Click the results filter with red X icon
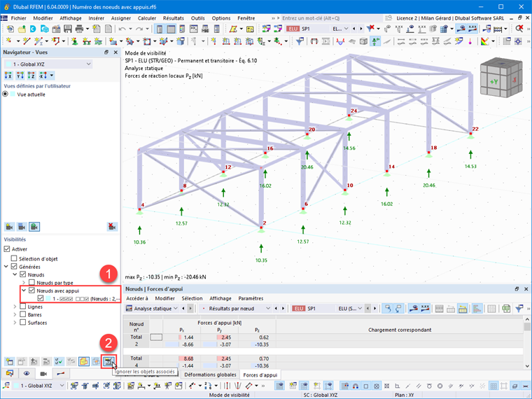Screen dimensions: 532x399 [x=370, y=29]
